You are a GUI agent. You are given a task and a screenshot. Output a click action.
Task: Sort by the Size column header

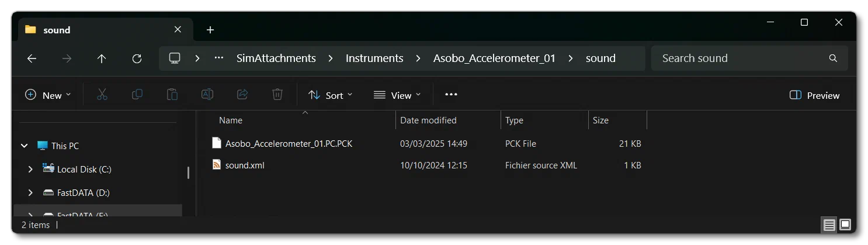point(600,120)
